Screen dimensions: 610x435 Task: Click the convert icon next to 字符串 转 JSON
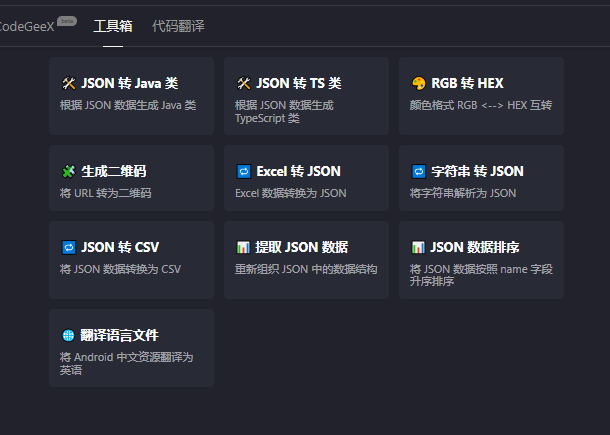pos(419,171)
